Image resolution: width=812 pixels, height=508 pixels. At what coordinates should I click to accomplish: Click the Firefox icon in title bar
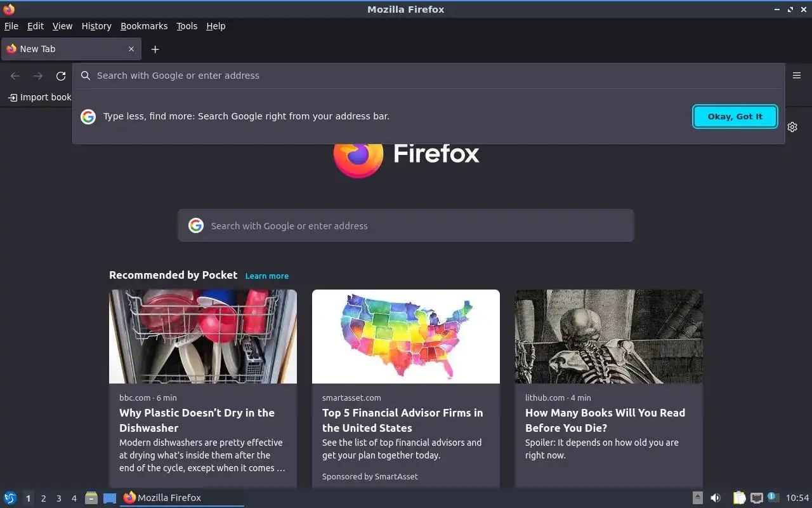tap(9, 9)
